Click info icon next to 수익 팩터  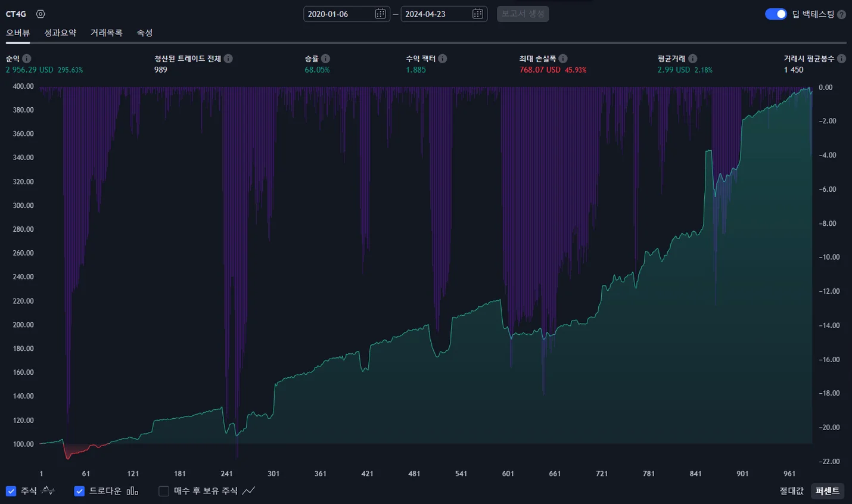pos(443,58)
